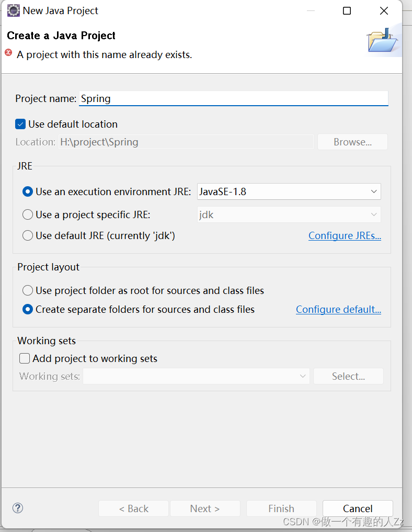Open the JavaSE-1.8 execution environment dropdown
412x532 pixels.
pos(289,191)
